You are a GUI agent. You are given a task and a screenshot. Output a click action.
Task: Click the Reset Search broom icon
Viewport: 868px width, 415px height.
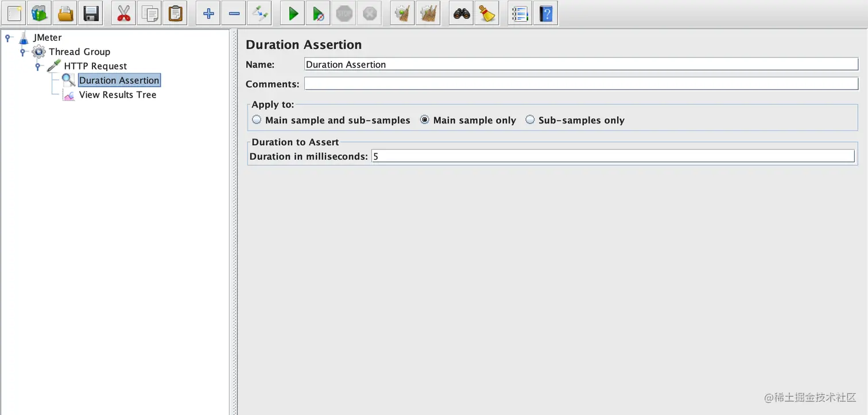coord(487,13)
